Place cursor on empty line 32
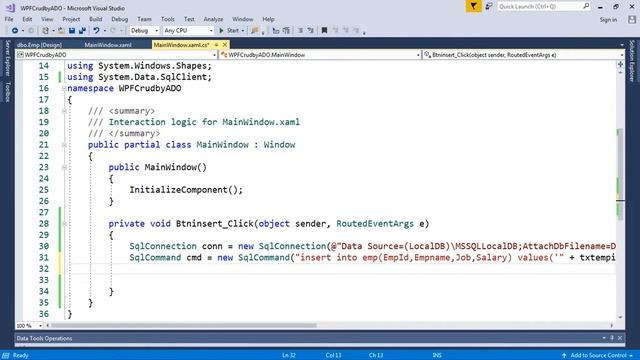Screen dimensions: 640x360 (343, 269)
